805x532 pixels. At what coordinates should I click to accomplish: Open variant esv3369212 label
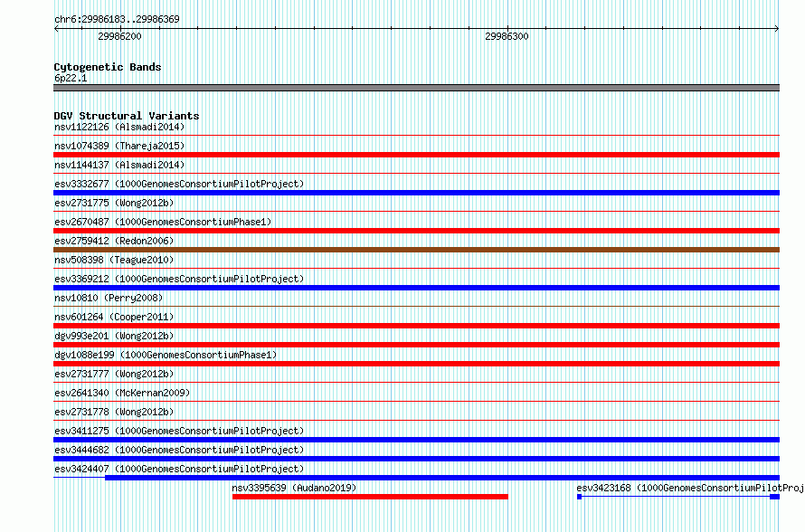179,279
